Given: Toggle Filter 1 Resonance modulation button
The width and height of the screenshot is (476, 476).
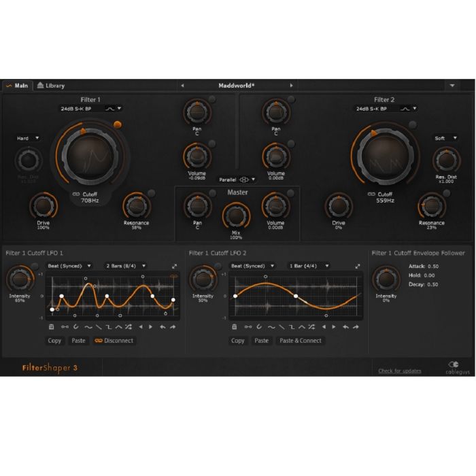Looking at the screenshot, I should [x=151, y=193].
